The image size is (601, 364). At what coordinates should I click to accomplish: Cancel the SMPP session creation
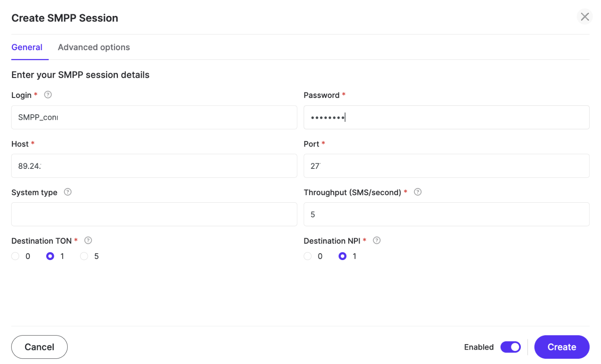click(39, 347)
